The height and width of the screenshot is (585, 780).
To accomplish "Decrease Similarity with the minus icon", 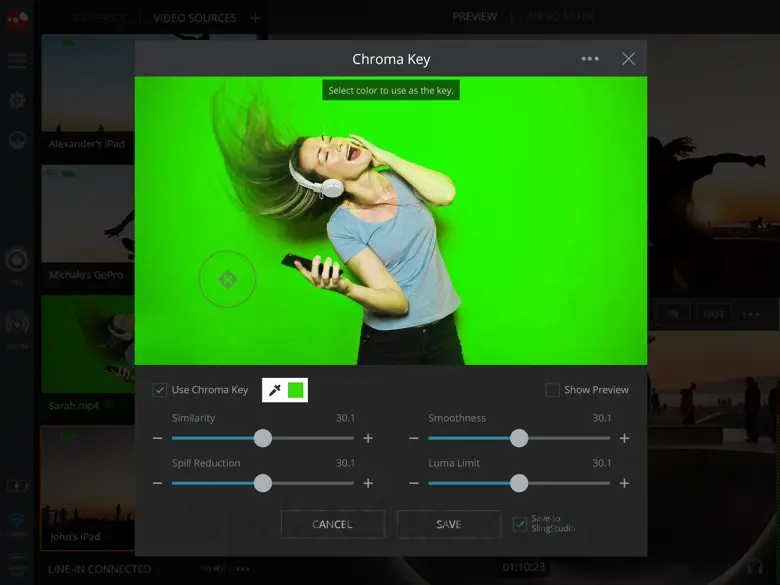I will [x=158, y=438].
